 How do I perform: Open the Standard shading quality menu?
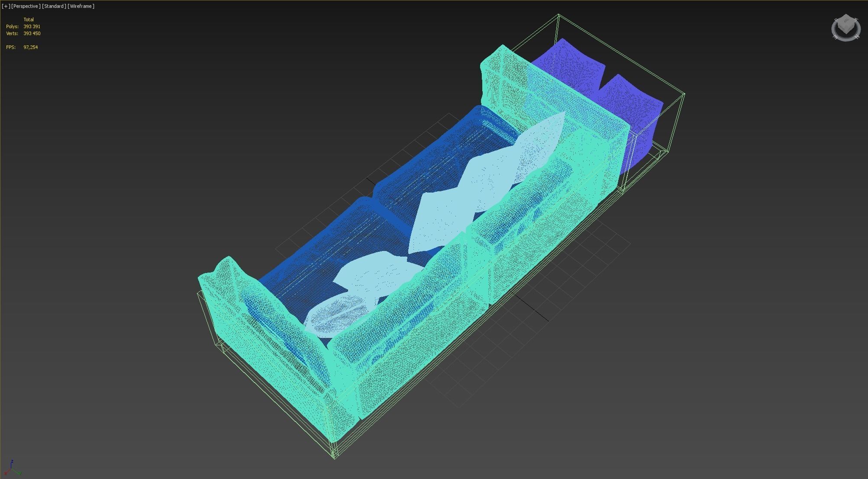(54, 6)
